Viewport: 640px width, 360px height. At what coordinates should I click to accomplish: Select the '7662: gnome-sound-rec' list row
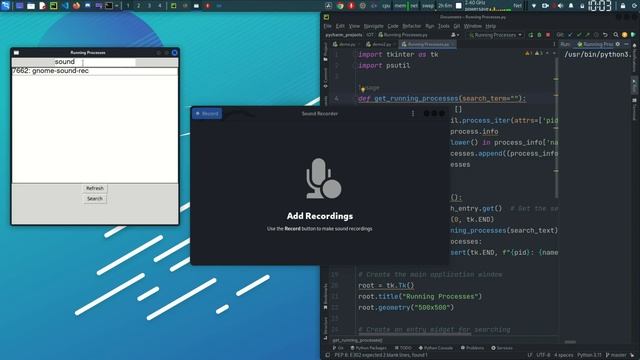tap(95, 71)
